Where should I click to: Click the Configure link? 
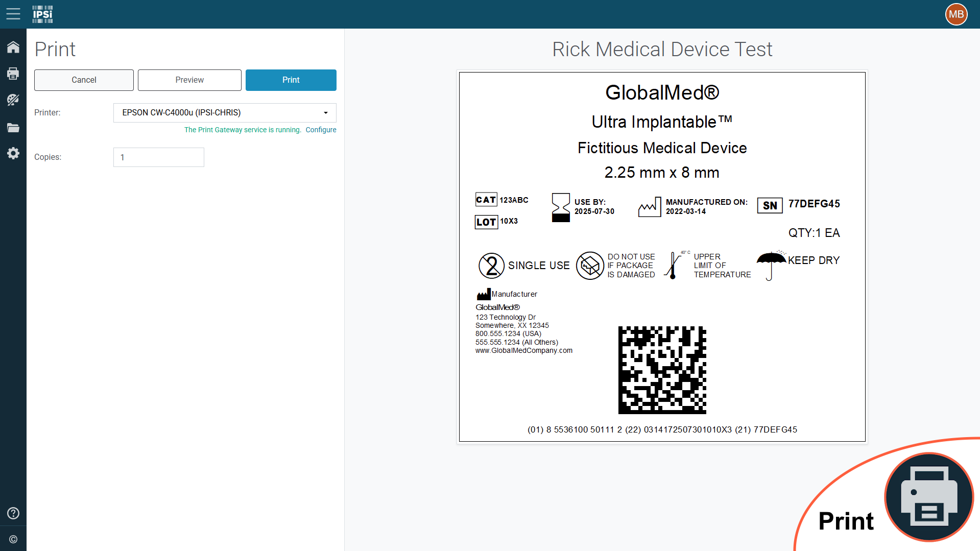click(x=321, y=130)
